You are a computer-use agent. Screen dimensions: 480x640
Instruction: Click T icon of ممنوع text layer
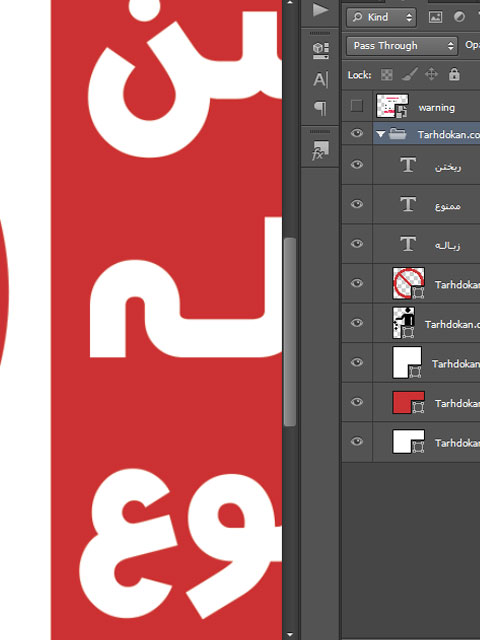pyautogui.click(x=408, y=204)
